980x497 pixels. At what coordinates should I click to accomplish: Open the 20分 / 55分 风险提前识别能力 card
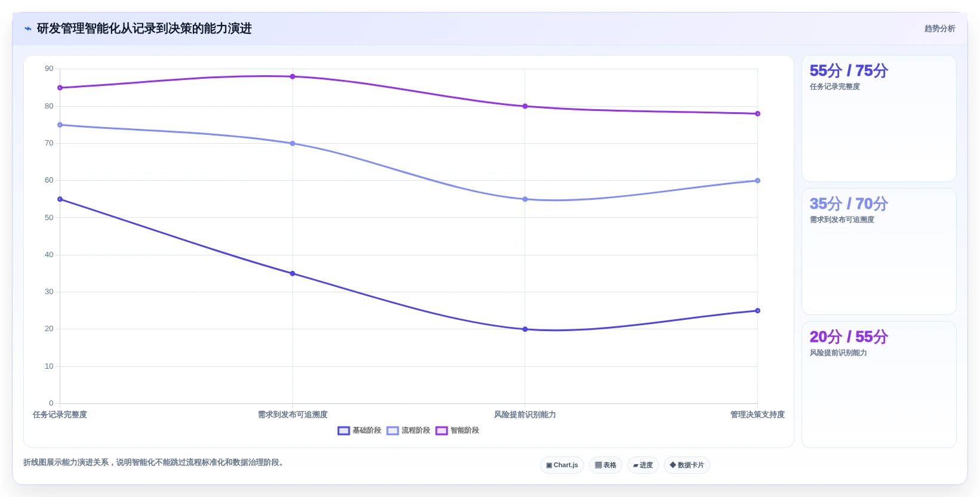click(x=879, y=385)
